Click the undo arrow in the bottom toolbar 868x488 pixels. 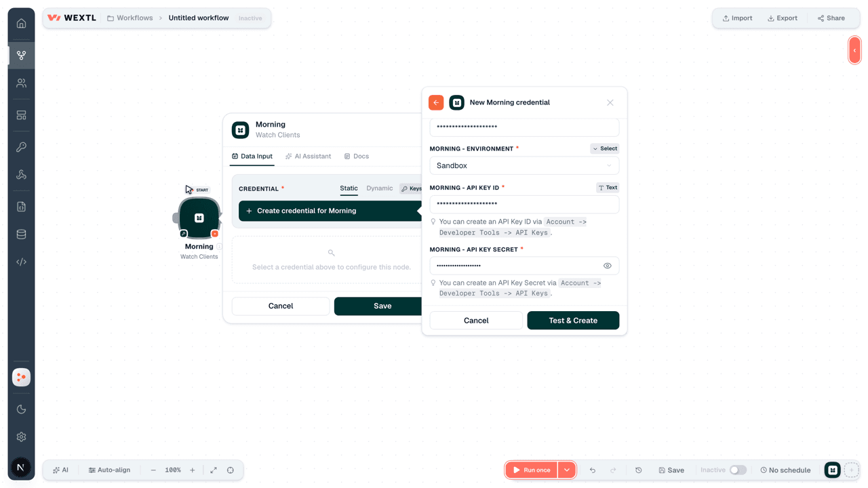tap(593, 470)
